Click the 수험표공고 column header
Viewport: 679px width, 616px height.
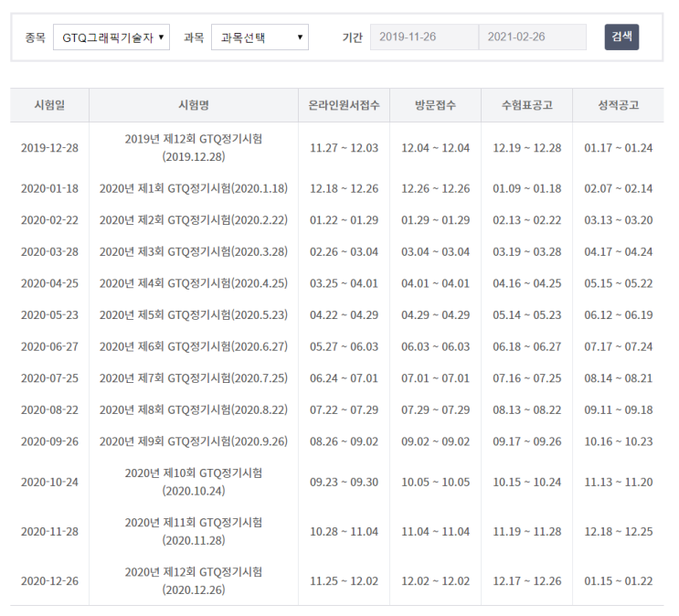[527, 105]
